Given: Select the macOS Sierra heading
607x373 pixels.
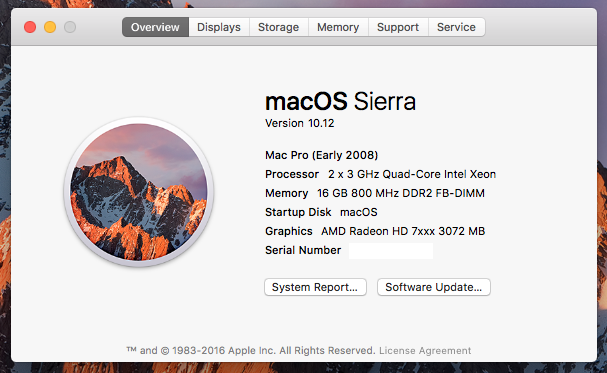Looking at the screenshot, I should coord(340,101).
